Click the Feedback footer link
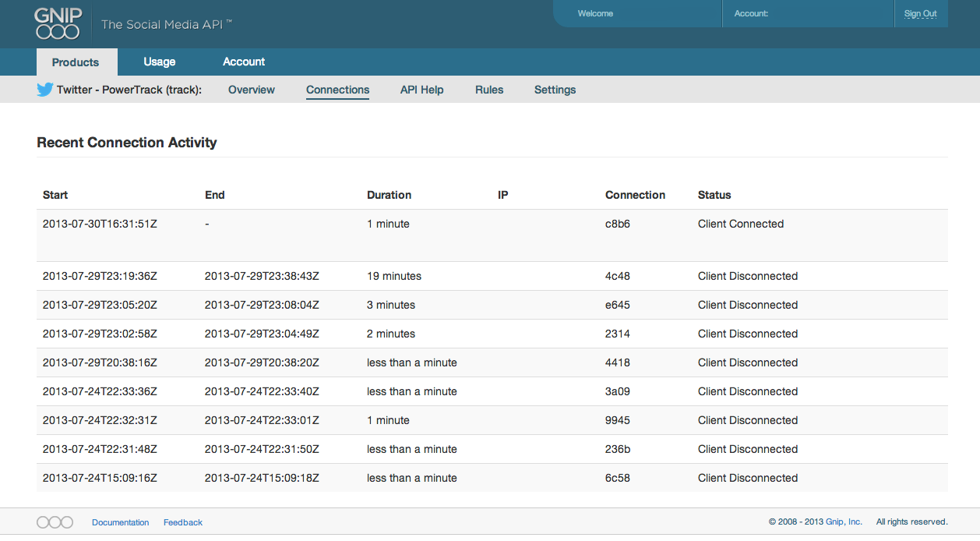Image resolution: width=980 pixels, height=541 pixels. click(x=183, y=522)
